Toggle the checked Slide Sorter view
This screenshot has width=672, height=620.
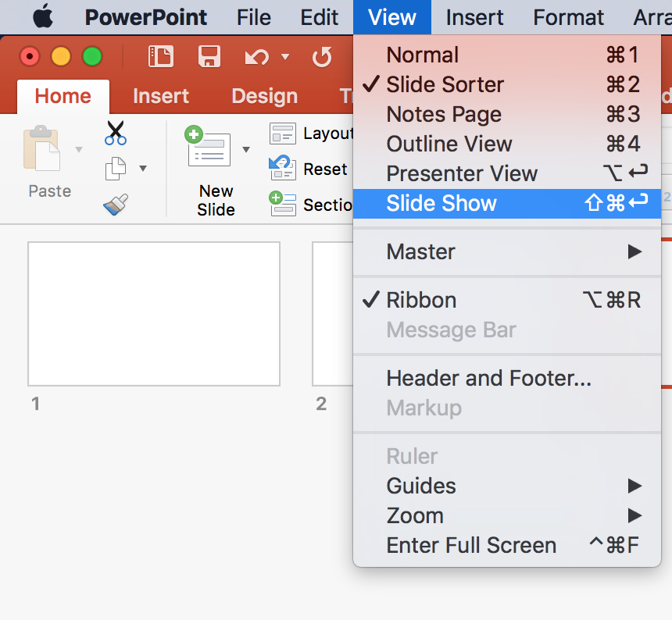point(507,84)
